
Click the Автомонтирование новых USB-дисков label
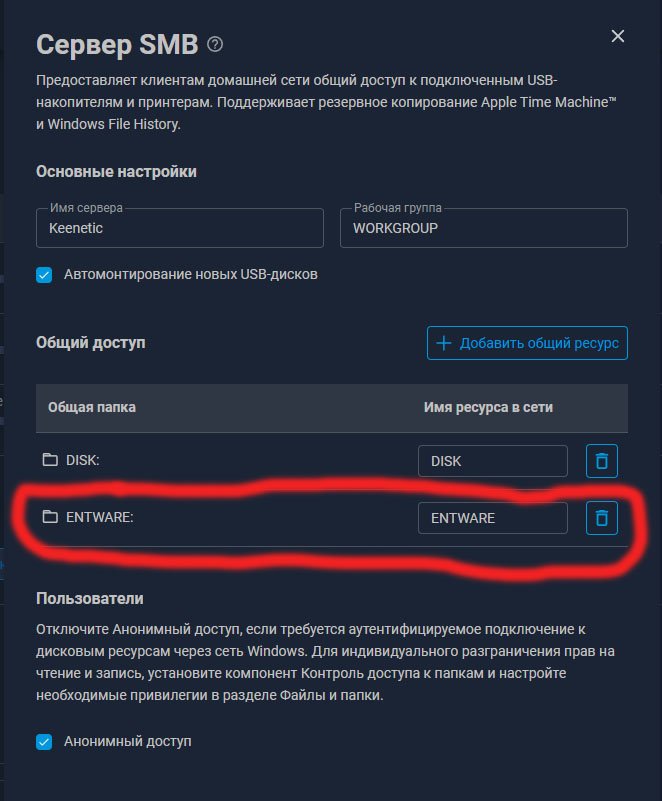pos(191,275)
